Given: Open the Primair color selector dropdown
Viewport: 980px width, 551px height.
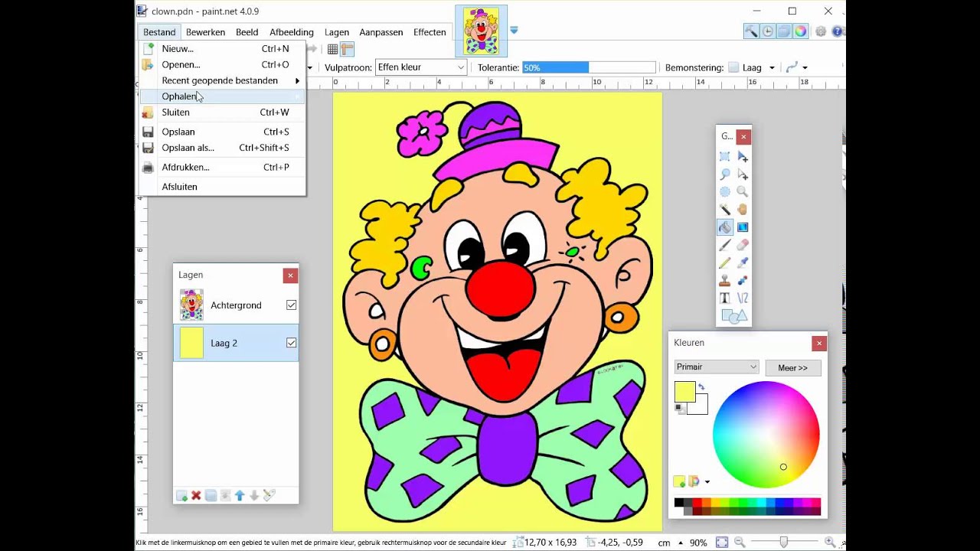Looking at the screenshot, I should 717,367.
